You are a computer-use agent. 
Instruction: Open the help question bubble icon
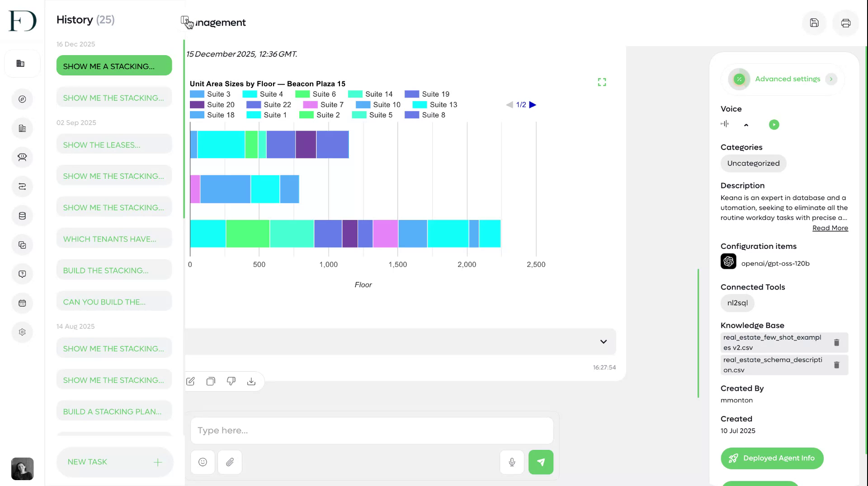pyautogui.click(x=22, y=274)
